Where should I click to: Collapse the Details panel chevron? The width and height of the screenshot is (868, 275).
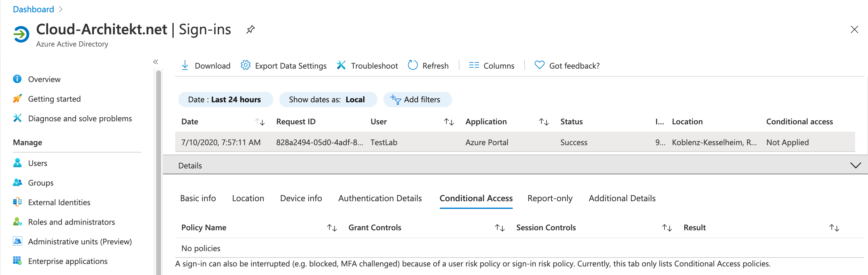point(855,165)
